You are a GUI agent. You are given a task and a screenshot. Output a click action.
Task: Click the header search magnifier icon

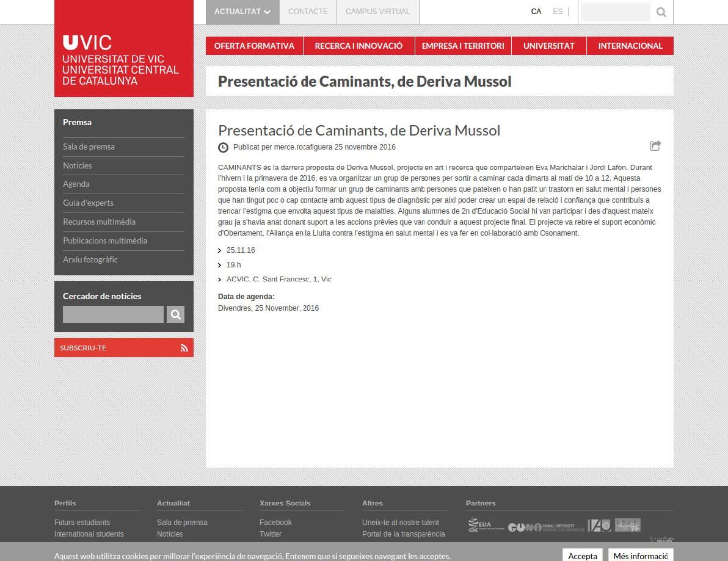661,12
